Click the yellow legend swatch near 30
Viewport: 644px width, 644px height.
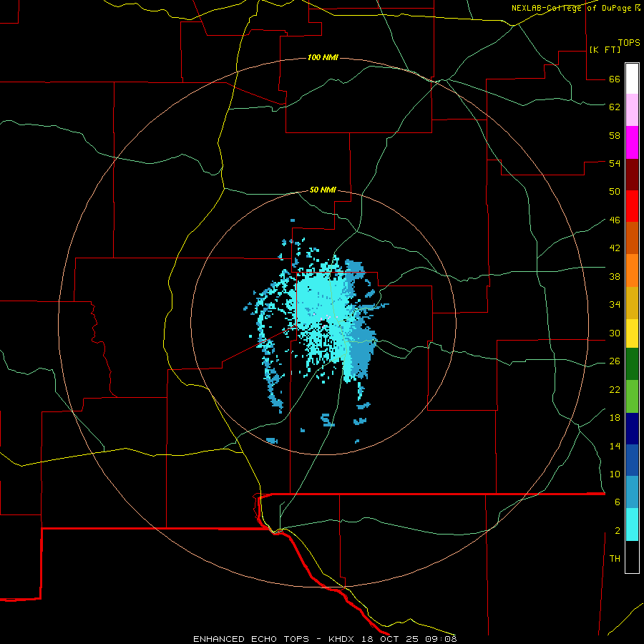pyautogui.click(x=632, y=333)
